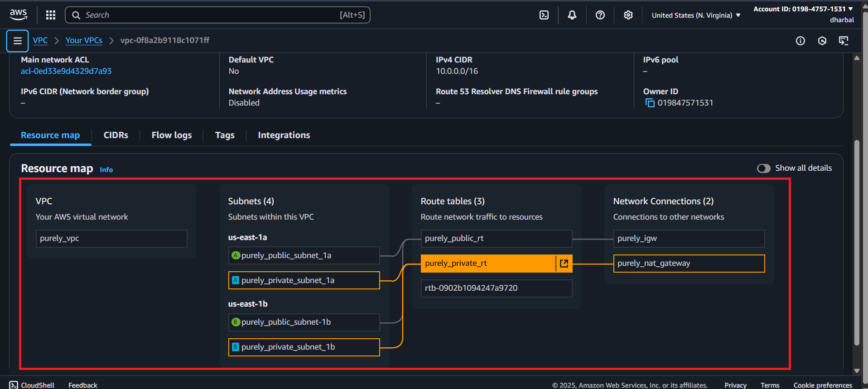Select purely_public_subnet_1a in the resource map
Viewport: 868px width, 389px height.
304,255
